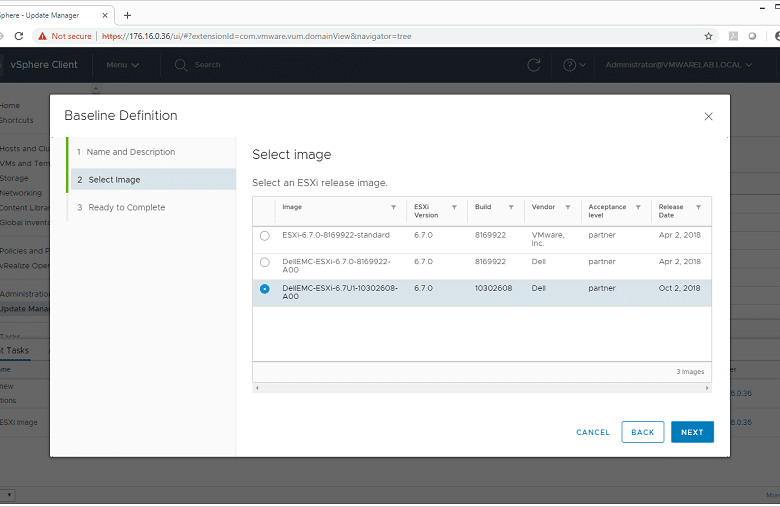The height and width of the screenshot is (507, 780).
Task: Click the NEXT button
Action: pyautogui.click(x=692, y=432)
